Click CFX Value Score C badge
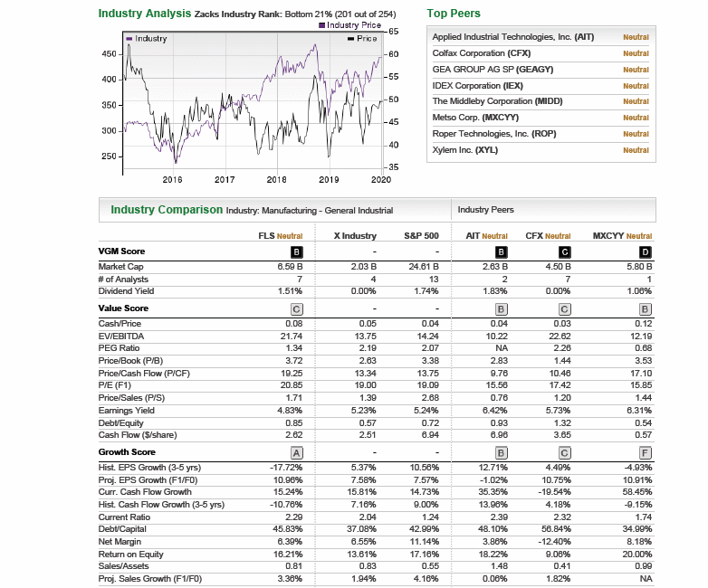The width and height of the screenshot is (708, 588). [x=564, y=309]
